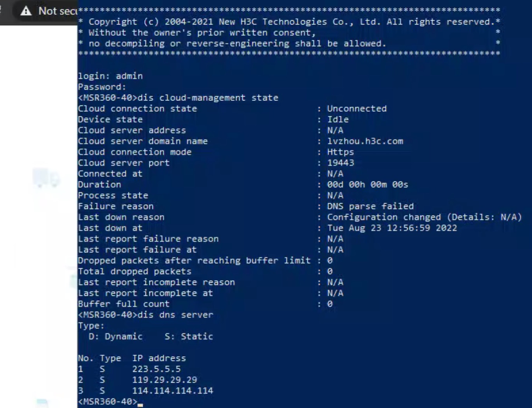The image size is (532, 408).
Task: Click the faded truck icon left of terminal
Action: [x=46, y=177]
